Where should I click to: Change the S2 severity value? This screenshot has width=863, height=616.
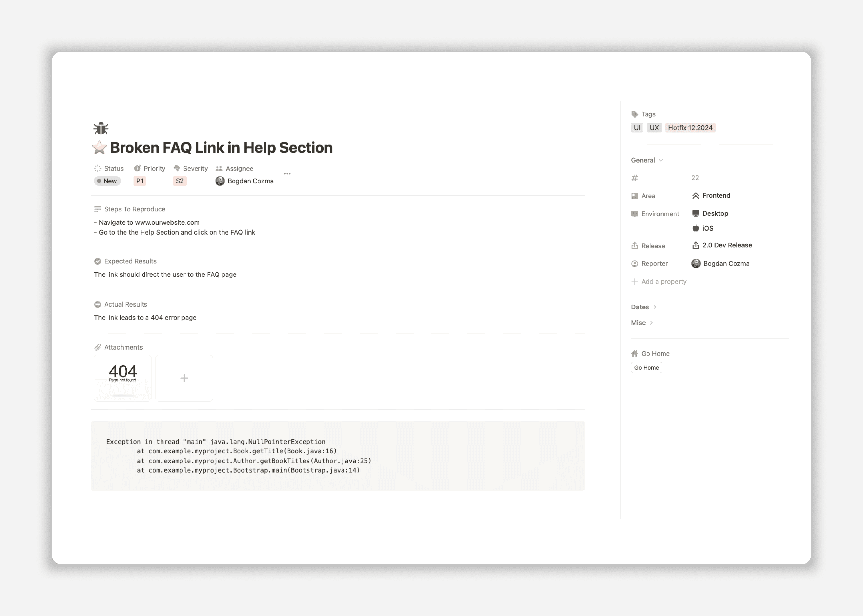click(180, 181)
